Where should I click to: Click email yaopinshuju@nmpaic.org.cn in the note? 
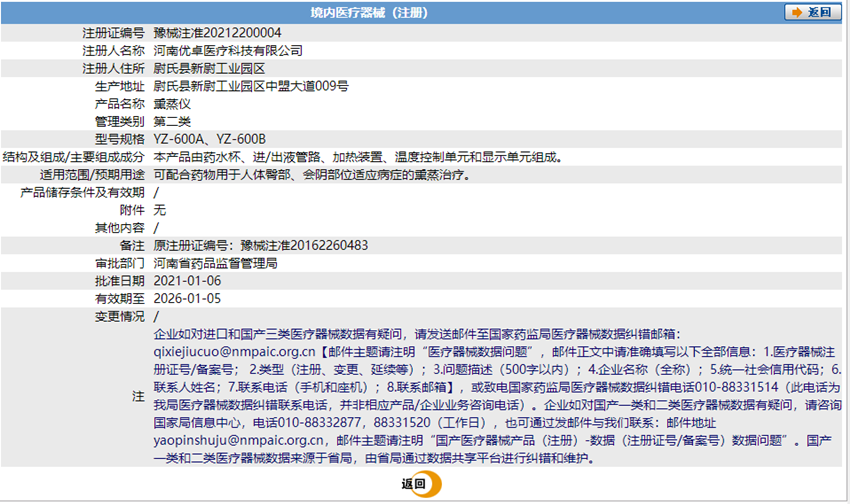pos(239,440)
